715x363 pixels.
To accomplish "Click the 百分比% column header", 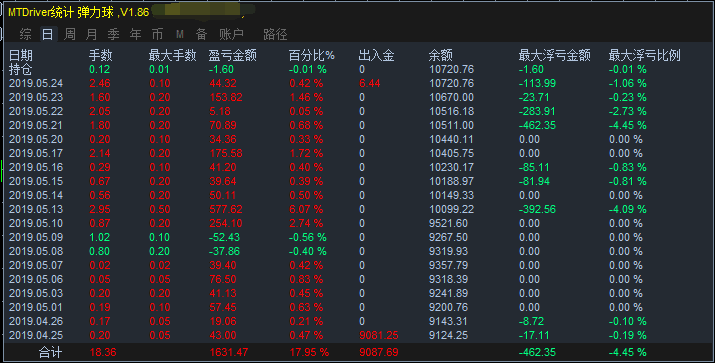I will 311,55.
